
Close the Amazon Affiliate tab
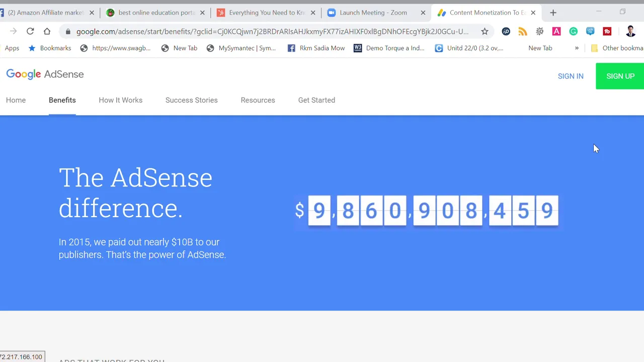click(92, 13)
